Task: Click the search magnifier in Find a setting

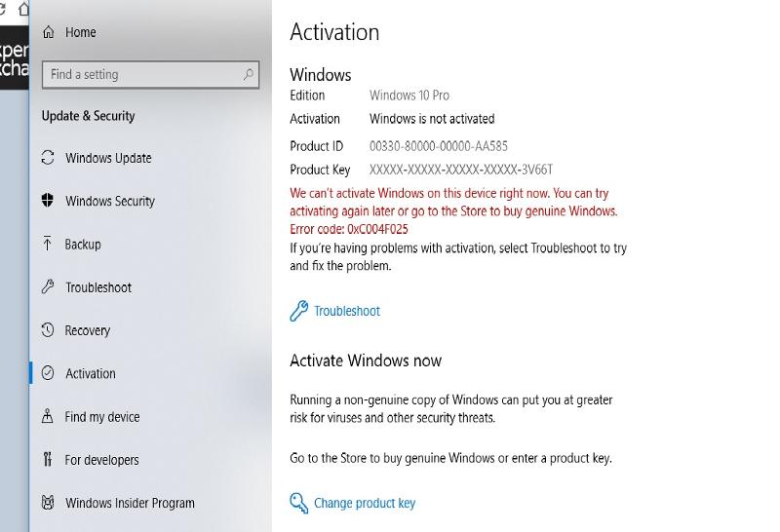Action: [x=249, y=74]
